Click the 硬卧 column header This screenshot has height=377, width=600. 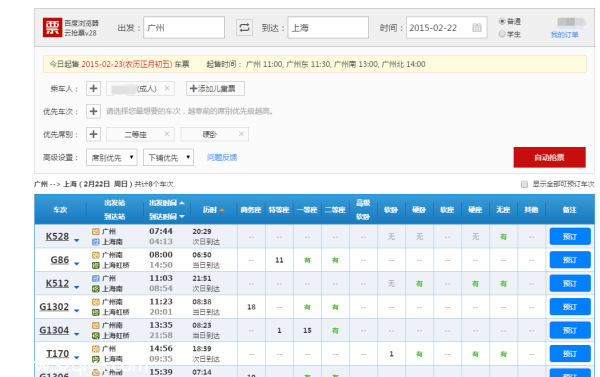click(419, 210)
